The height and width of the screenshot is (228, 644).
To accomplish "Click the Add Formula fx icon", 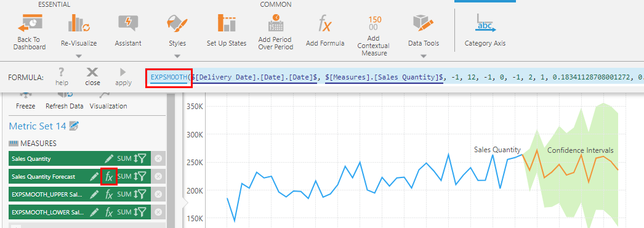I will click(x=325, y=24).
